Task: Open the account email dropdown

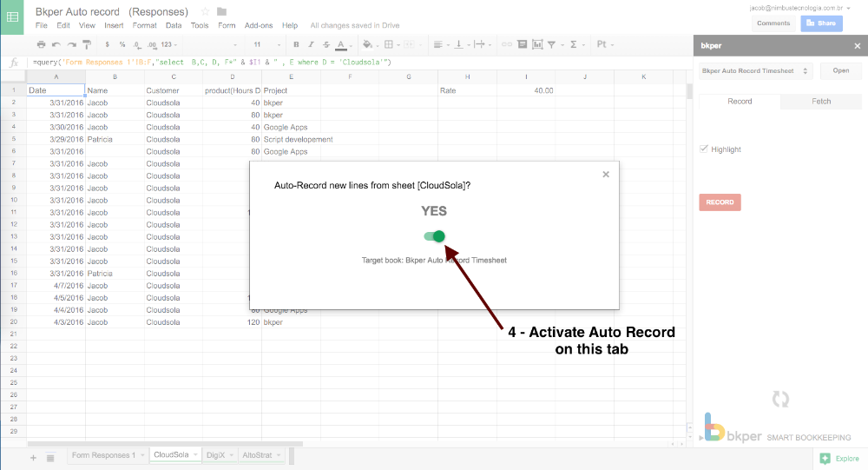Action: [800, 8]
